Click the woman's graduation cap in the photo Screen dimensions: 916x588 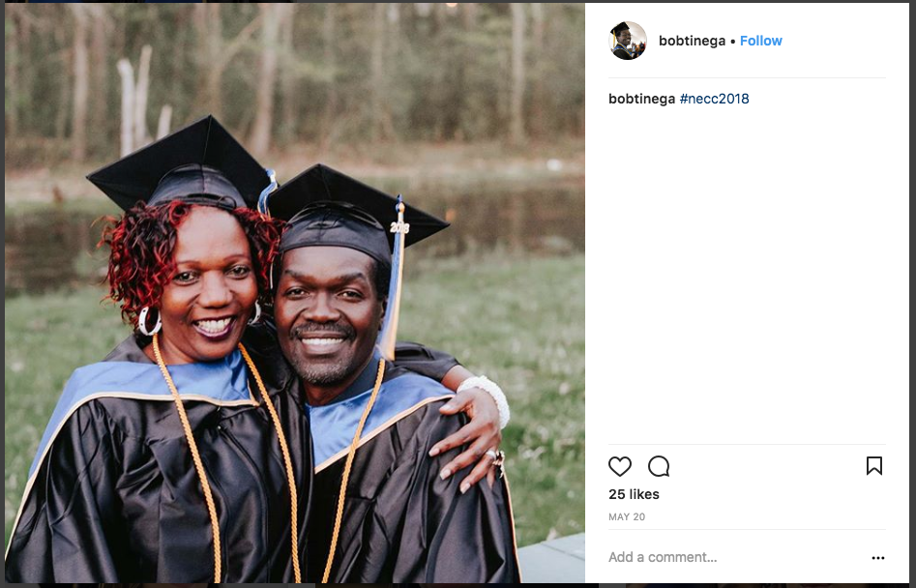(181, 165)
